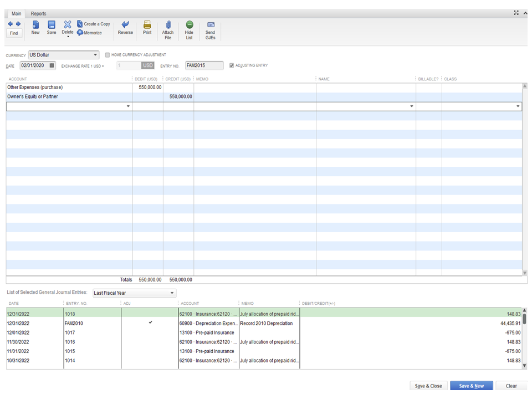Click the Delete entry icon
The height and width of the screenshot is (399, 532).
(x=67, y=25)
